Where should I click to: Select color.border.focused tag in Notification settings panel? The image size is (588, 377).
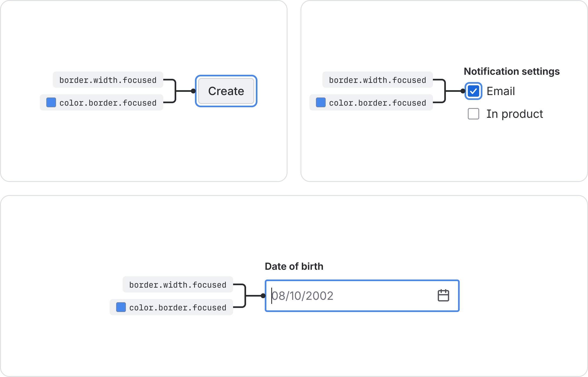377,103
